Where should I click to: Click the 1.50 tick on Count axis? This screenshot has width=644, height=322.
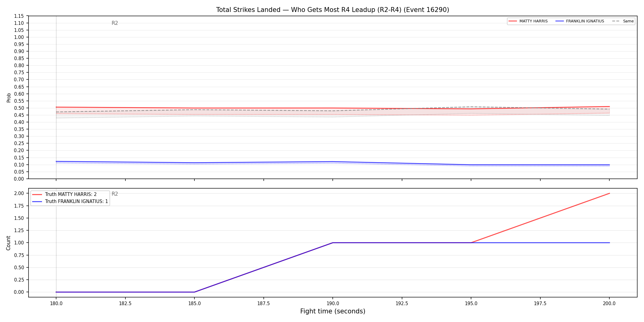[19, 218]
